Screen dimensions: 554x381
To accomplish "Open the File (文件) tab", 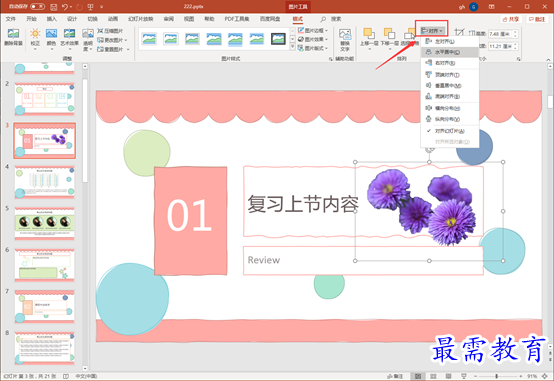I will pyautogui.click(x=11, y=19).
